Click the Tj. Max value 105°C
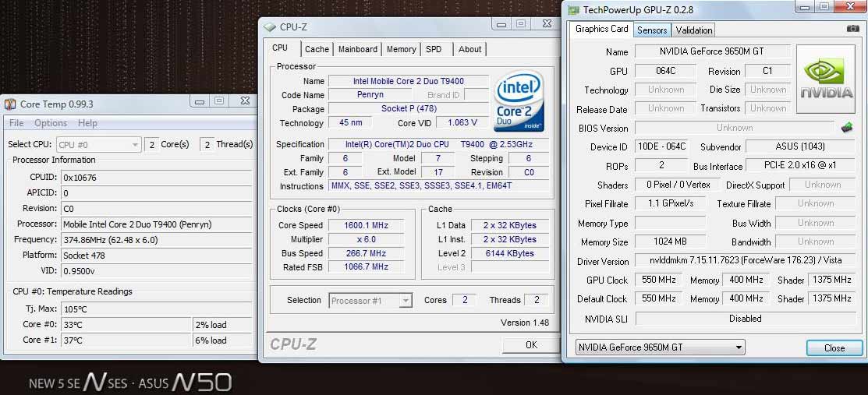 point(156,309)
